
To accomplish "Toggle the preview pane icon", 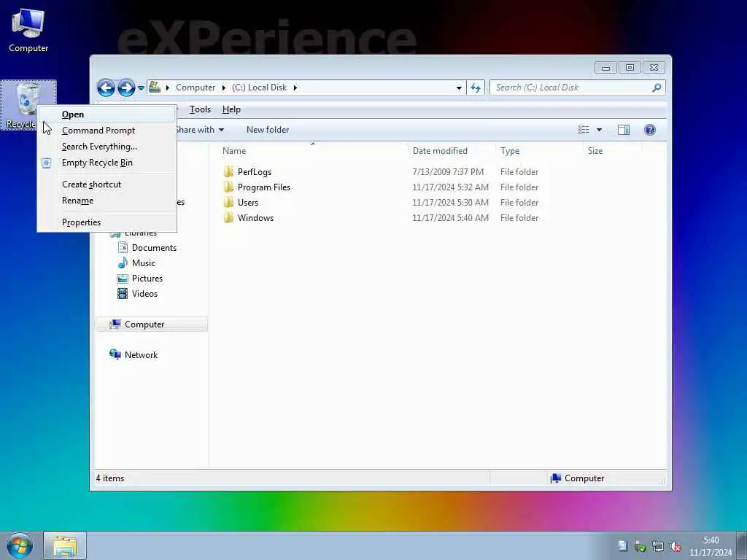I will pyautogui.click(x=624, y=130).
